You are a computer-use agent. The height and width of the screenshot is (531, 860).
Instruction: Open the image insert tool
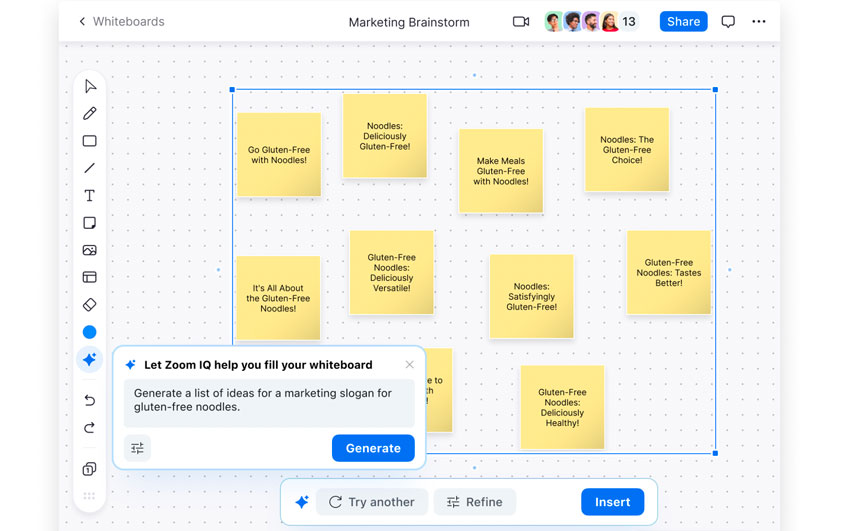click(90, 250)
